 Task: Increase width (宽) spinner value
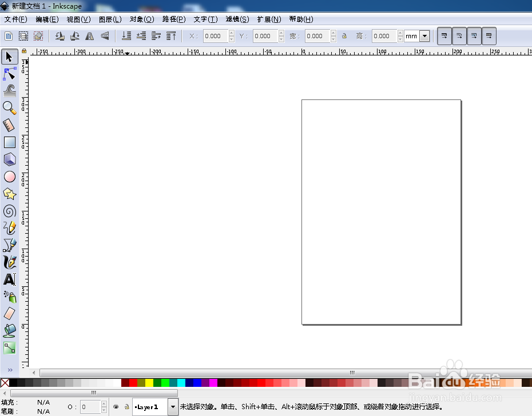pos(334,33)
